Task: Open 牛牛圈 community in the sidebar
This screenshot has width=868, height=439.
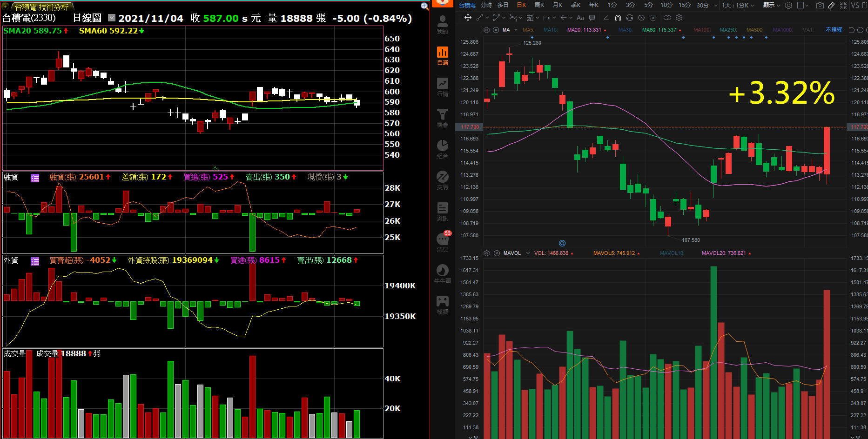Action: point(442,274)
